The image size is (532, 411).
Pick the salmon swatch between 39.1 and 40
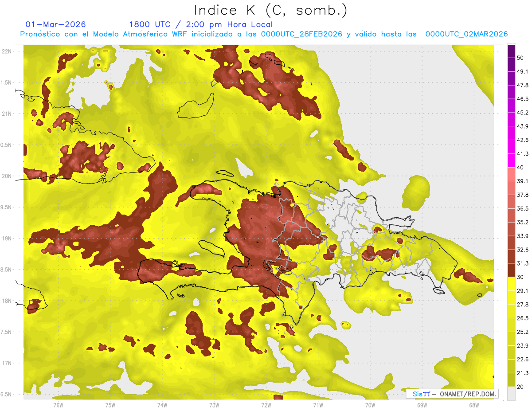pos(511,174)
